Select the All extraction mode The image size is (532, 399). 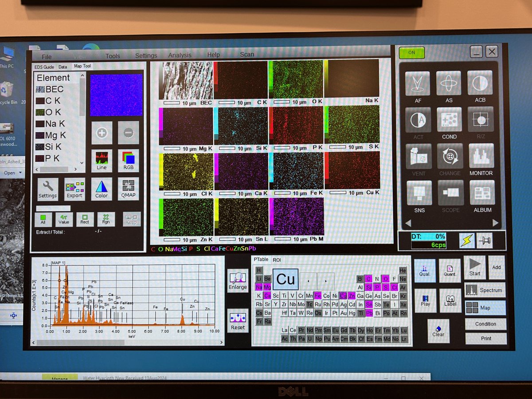point(43,219)
